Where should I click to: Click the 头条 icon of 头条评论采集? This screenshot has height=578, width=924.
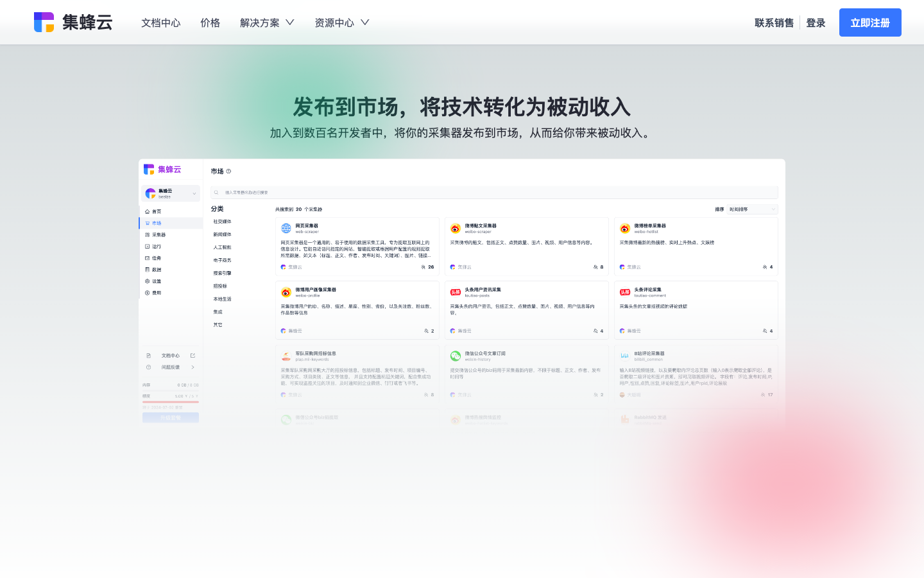click(x=625, y=292)
